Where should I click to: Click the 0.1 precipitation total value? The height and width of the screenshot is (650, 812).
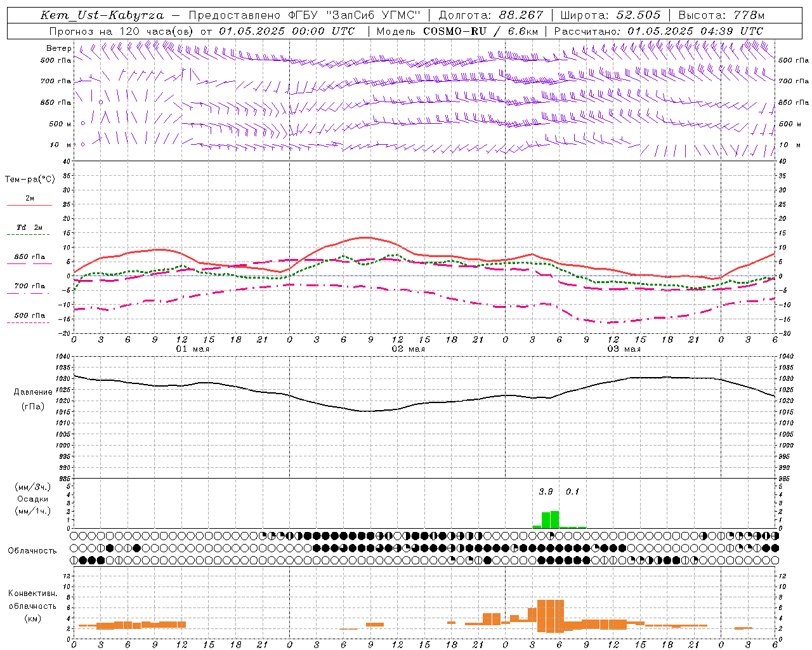click(572, 491)
